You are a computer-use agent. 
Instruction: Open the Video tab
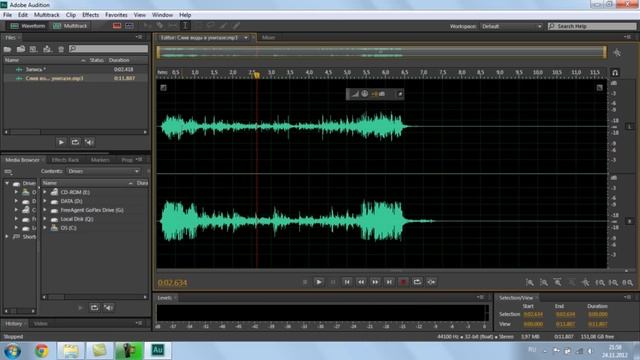(x=40, y=324)
